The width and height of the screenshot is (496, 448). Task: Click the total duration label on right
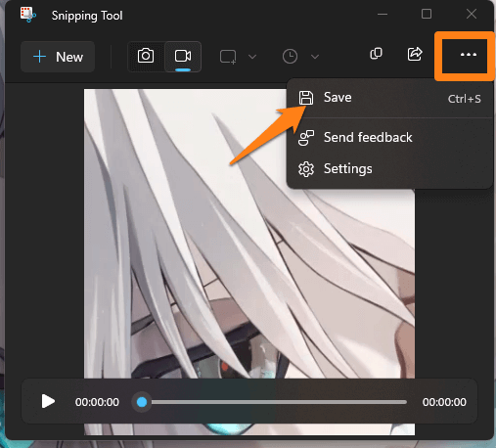coord(444,402)
